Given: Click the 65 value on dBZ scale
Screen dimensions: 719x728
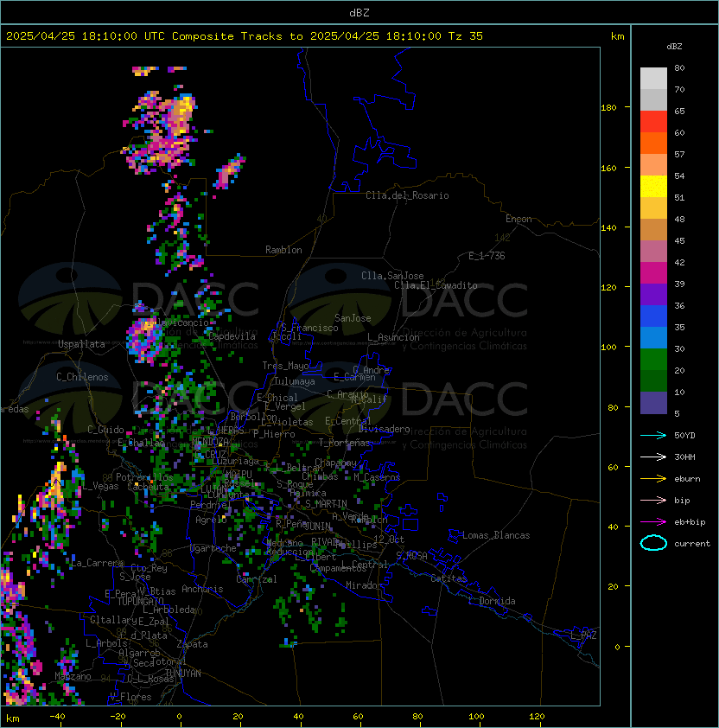Looking at the screenshot, I should click(x=679, y=111).
